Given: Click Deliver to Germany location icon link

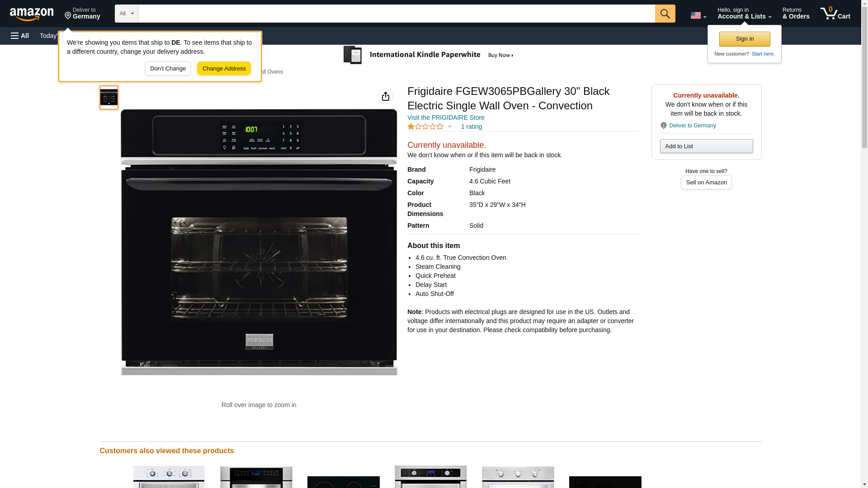Looking at the screenshot, I should (x=688, y=126).
